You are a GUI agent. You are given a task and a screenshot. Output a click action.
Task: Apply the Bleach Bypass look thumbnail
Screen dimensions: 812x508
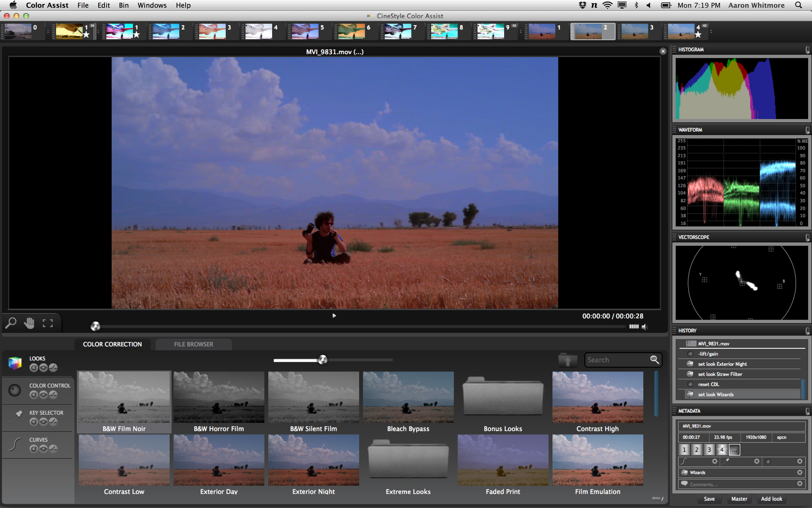(x=408, y=397)
